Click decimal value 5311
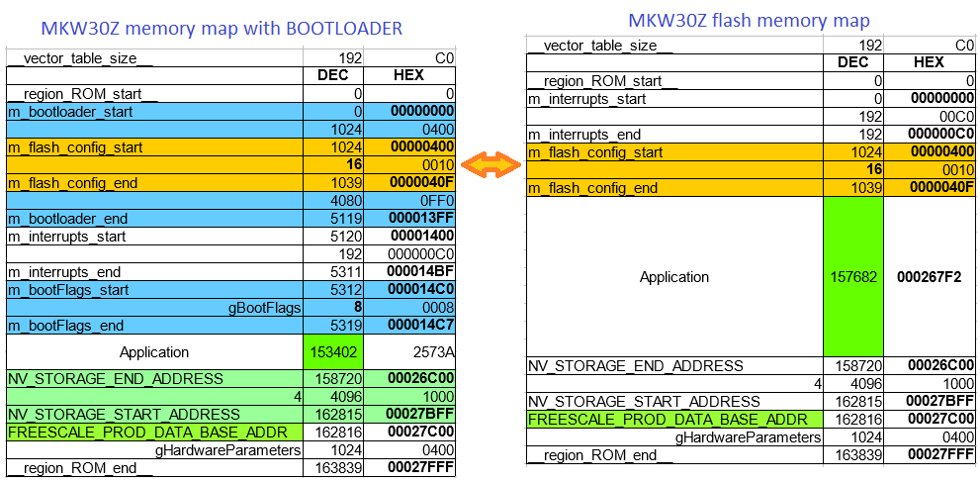The image size is (980, 483). click(346, 272)
